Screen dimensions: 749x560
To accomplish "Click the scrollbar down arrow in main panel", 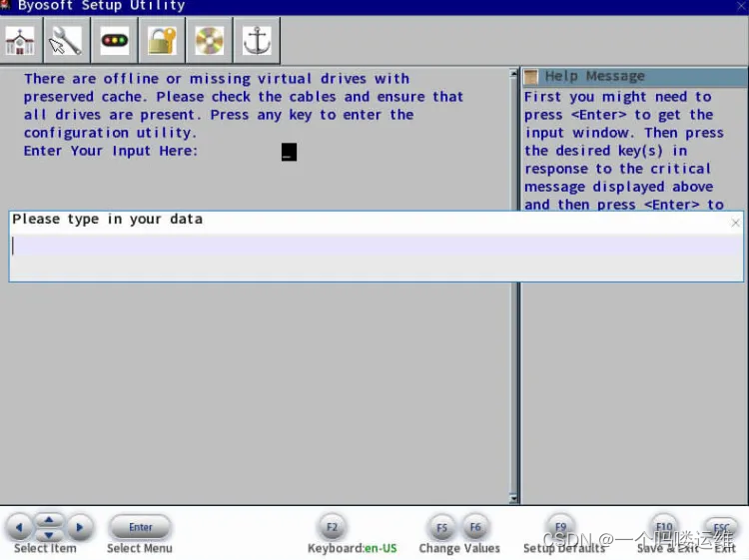I will click(514, 498).
